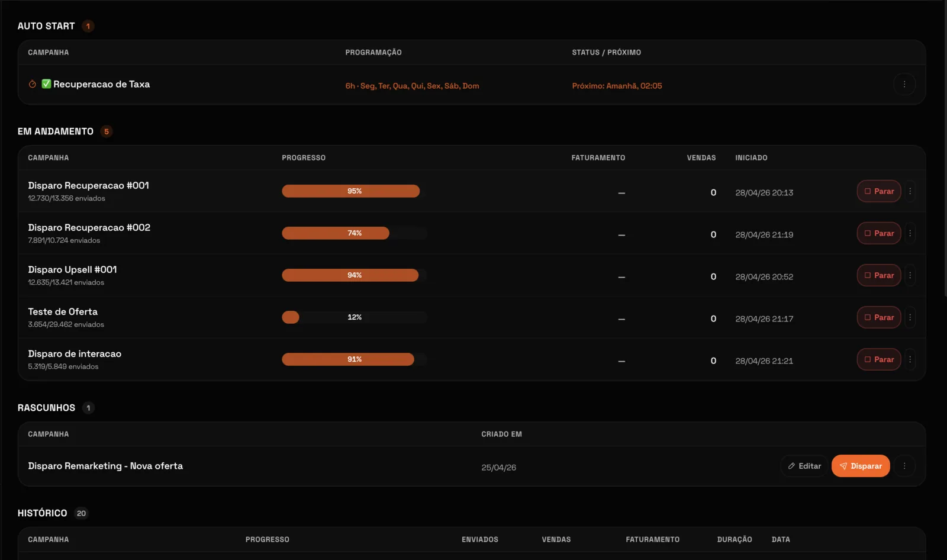The height and width of the screenshot is (560, 947).
Task: Open kebab menu for Disparo Recuperacao #002
Action: coord(910,233)
